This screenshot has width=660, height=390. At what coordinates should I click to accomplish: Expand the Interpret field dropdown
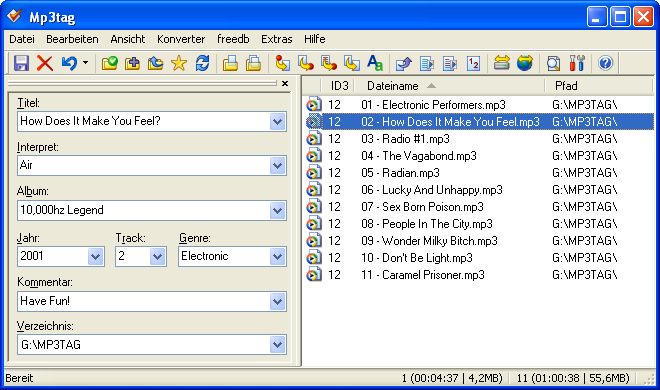coord(277,166)
